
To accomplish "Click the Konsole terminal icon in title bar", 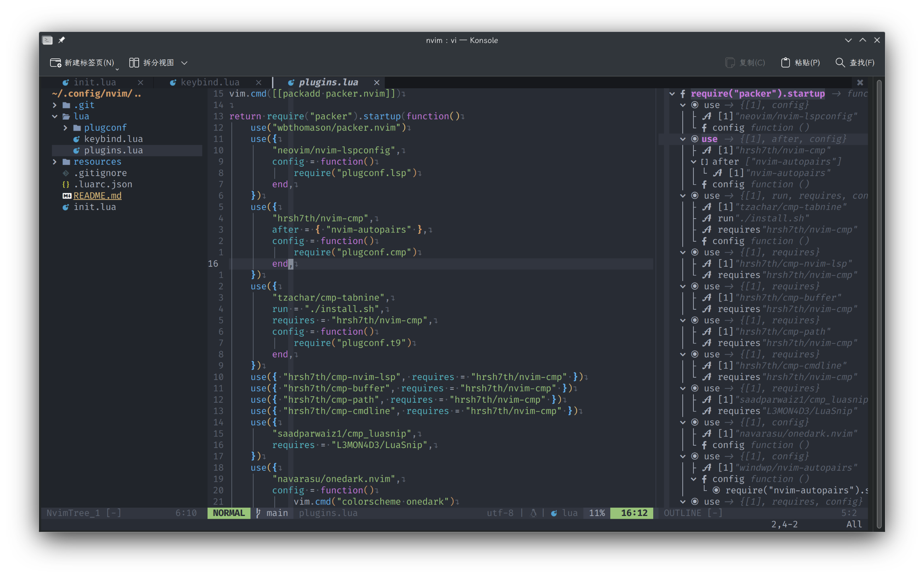I will click(47, 40).
